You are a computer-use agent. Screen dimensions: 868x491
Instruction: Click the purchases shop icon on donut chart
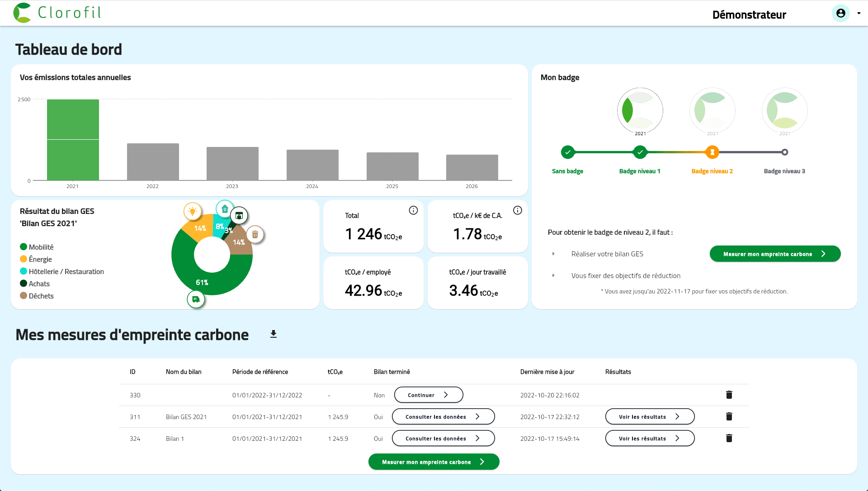click(x=239, y=216)
